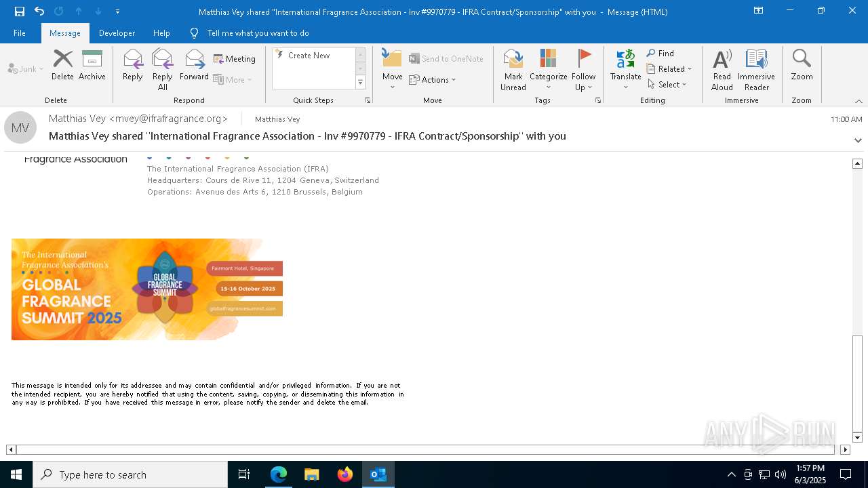Click the Headquarters address line
868x488 pixels.
[x=263, y=180]
